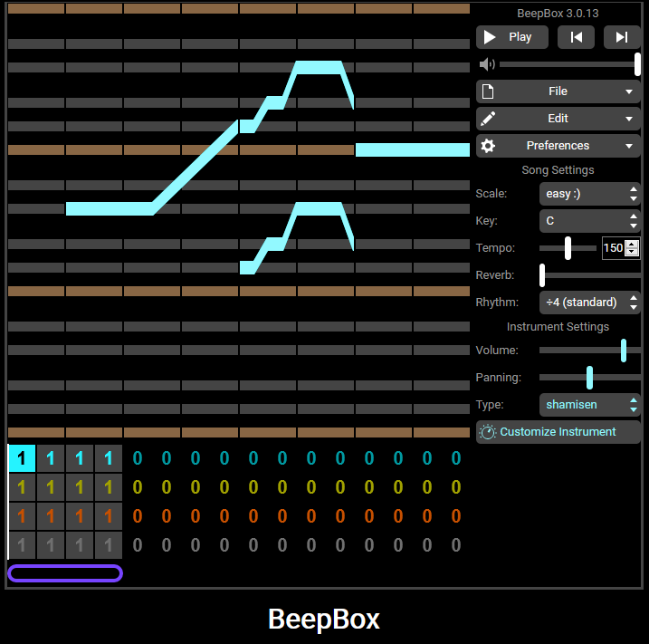Click the Customize Instrument button
The image size is (649, 644).
pyautogui.click(x=558, y=432)
